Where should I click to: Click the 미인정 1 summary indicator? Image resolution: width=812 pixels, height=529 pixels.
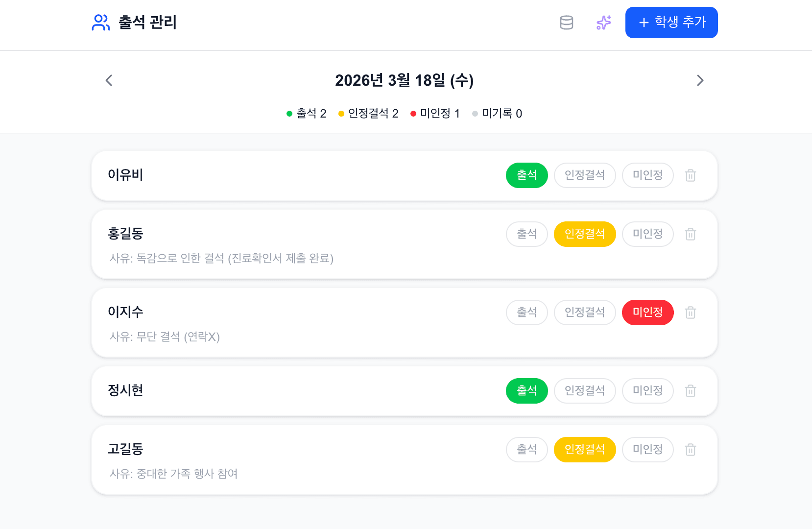pyautogui.click(x=435, y=114)
